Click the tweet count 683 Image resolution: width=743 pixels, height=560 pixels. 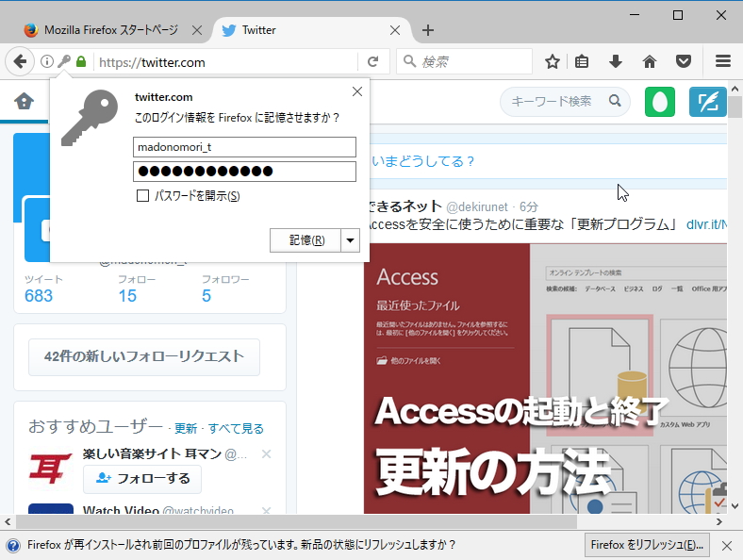[x=39, y=296]
